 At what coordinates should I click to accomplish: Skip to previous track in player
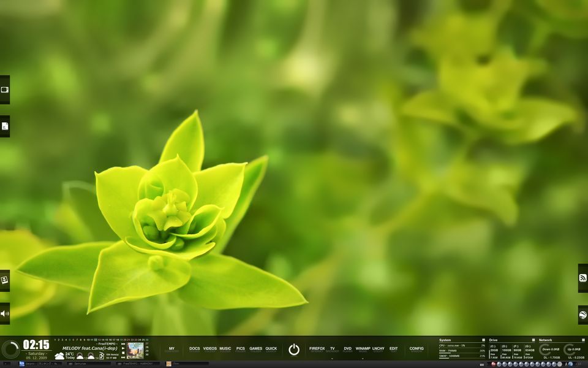click(123, 343)
